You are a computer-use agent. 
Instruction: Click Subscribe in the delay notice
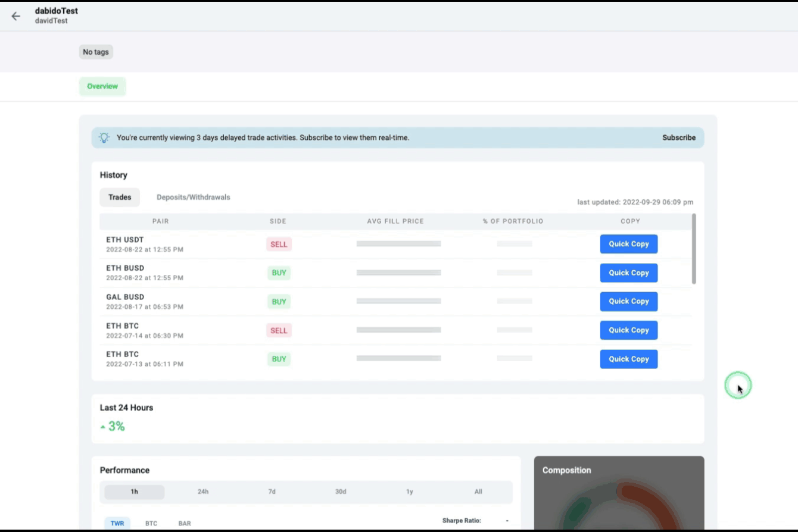tap(679, 137)
